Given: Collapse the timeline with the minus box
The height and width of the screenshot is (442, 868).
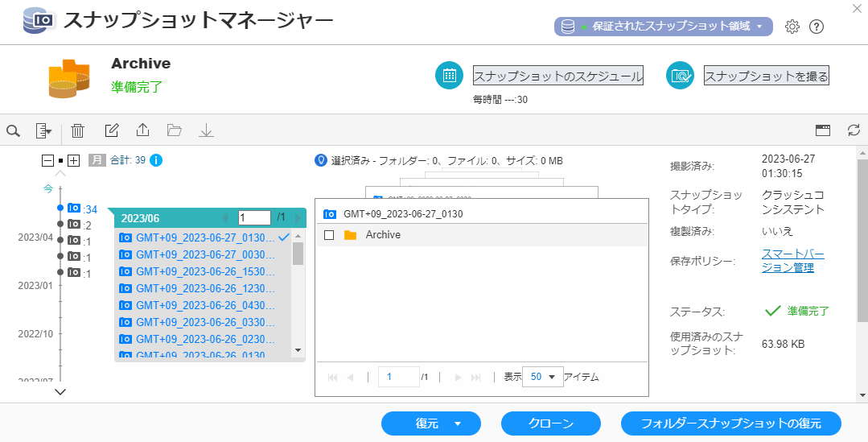Looking at the screenshot, I should (x=47, y=160).
